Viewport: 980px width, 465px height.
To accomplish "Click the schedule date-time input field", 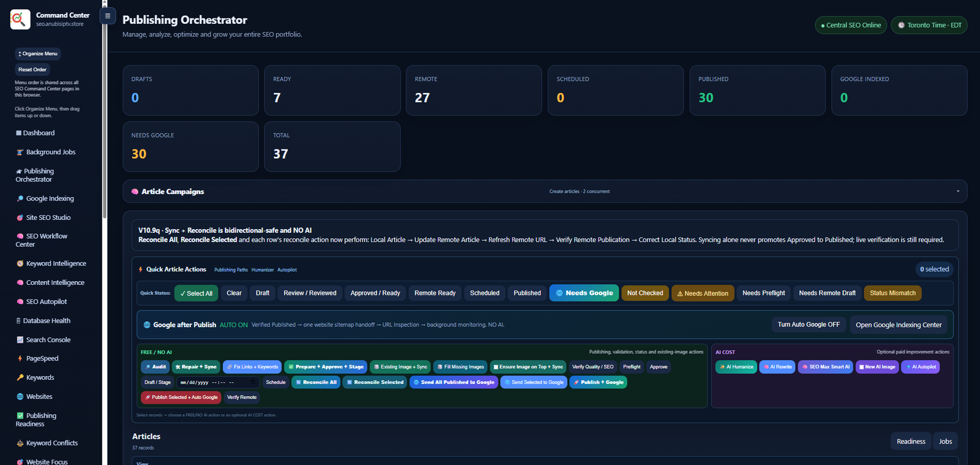I will (x=218, y=382).
